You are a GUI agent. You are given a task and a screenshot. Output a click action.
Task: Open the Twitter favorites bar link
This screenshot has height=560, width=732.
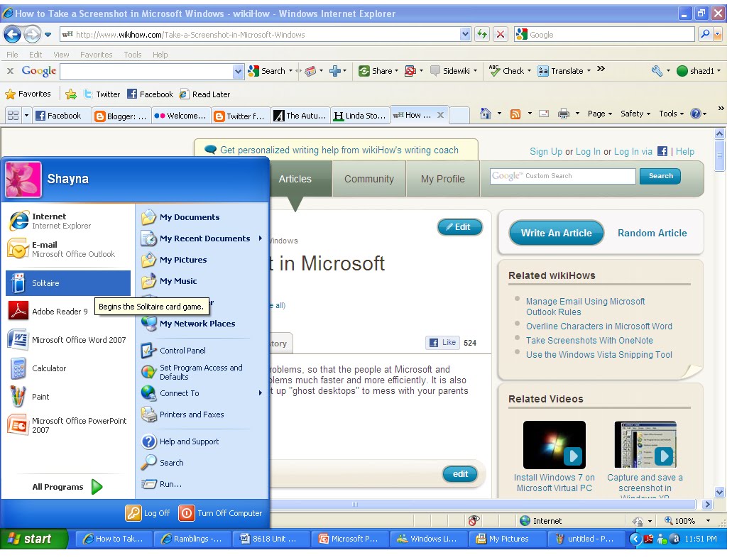point(102,94)
